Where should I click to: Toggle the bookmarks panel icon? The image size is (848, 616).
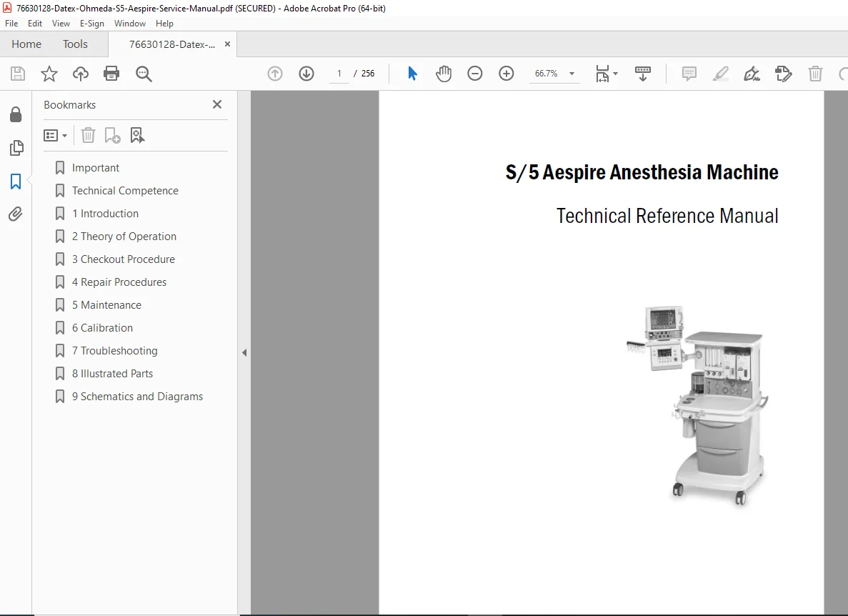tap(16, 182)
